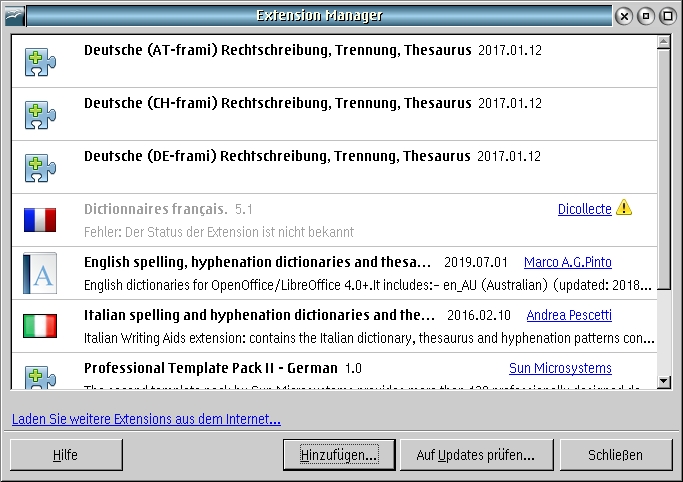
Task: Click version 2019.07.01 of English dictionaries
Action: click(476, 262)
